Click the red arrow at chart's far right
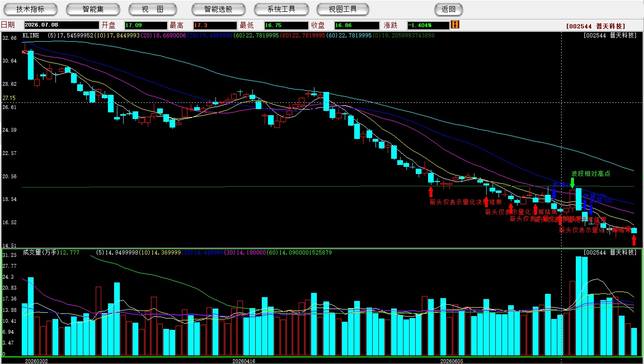Viewport: 644px width, 364px height. (634, 240)
